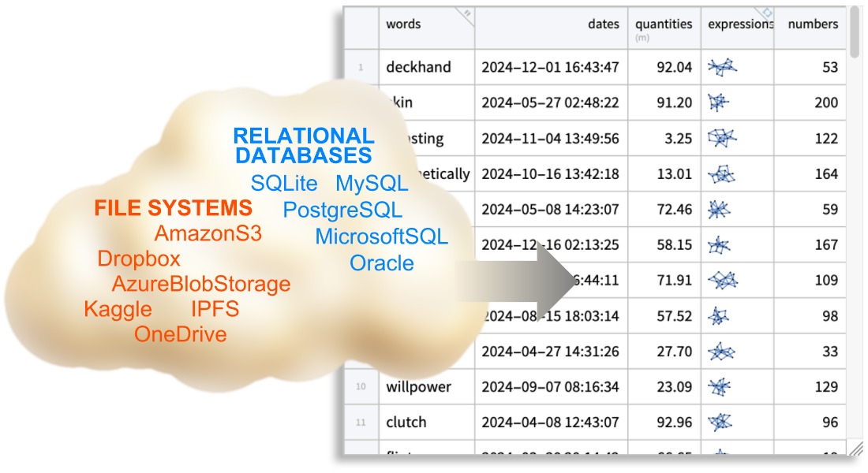Select the quantities column header
The height and width of the screenshot is (473, 868).
664,24
